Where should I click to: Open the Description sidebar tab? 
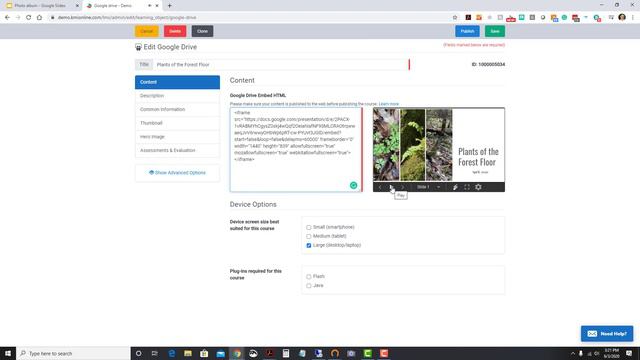pos(177,96)
